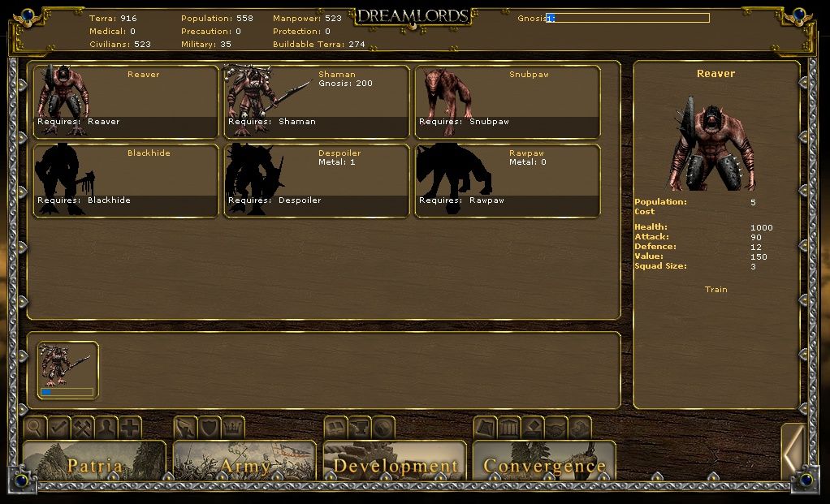Select the columned temple icon
The height and width of the screenshot is (504, 830).
(x=509, y=428)
